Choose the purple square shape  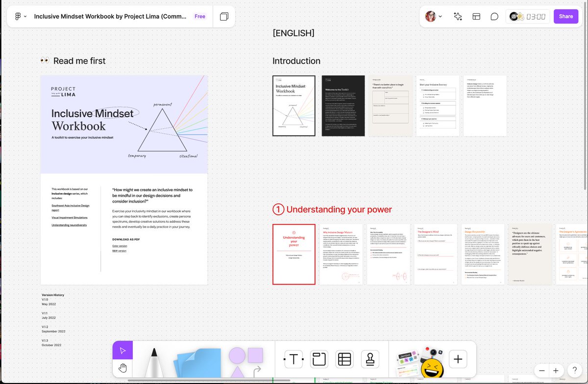coord(255,355)
